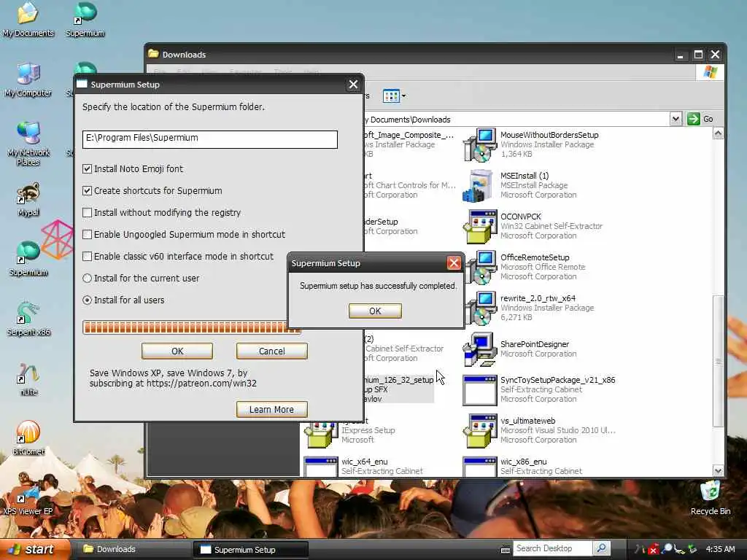Uncheck Install Noto Emoji font
Image resolution: width=747 pixels, height=560 pixels.
pyautogui.click(x=88, y=168)
